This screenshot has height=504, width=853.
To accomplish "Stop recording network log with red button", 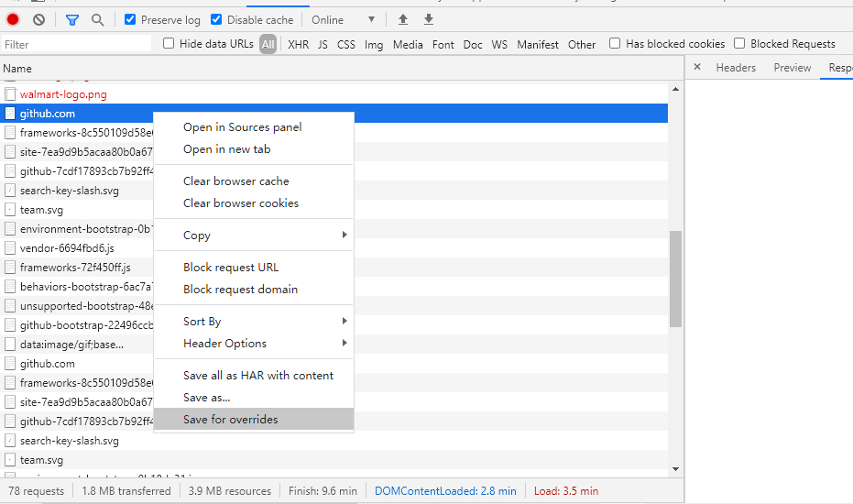I will (13, 19).
